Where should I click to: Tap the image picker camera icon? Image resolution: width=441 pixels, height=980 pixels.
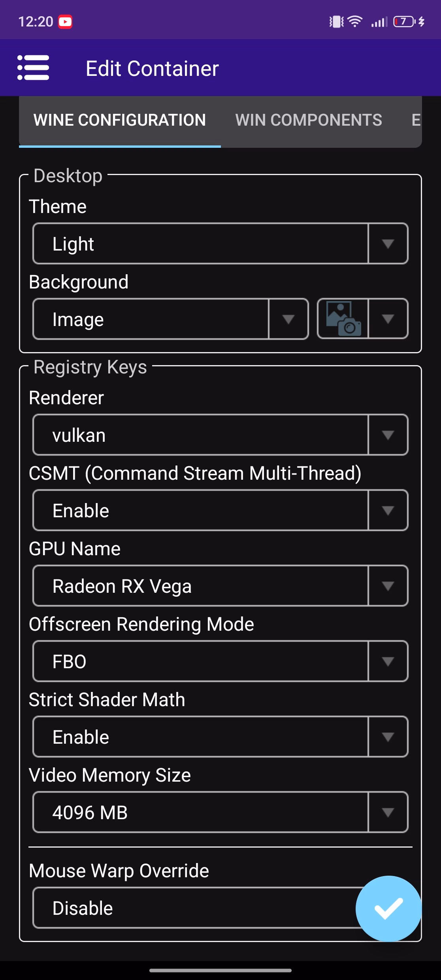(x=343, y=319)
